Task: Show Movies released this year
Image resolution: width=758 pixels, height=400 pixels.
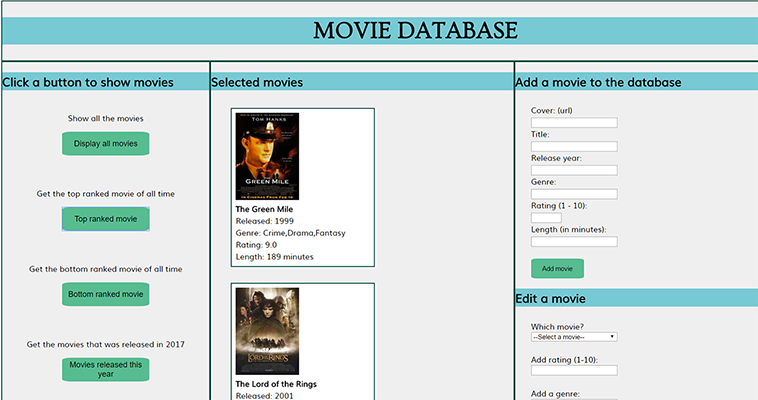Action: tap(105, 370)
